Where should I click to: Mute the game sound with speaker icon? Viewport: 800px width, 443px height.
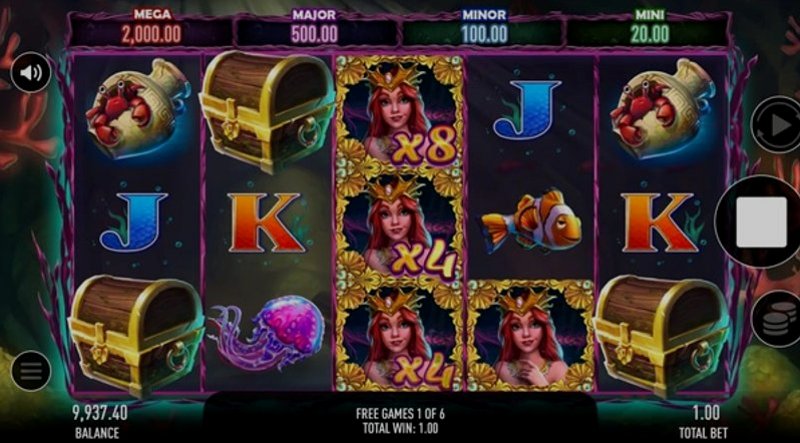click(31, 72)
